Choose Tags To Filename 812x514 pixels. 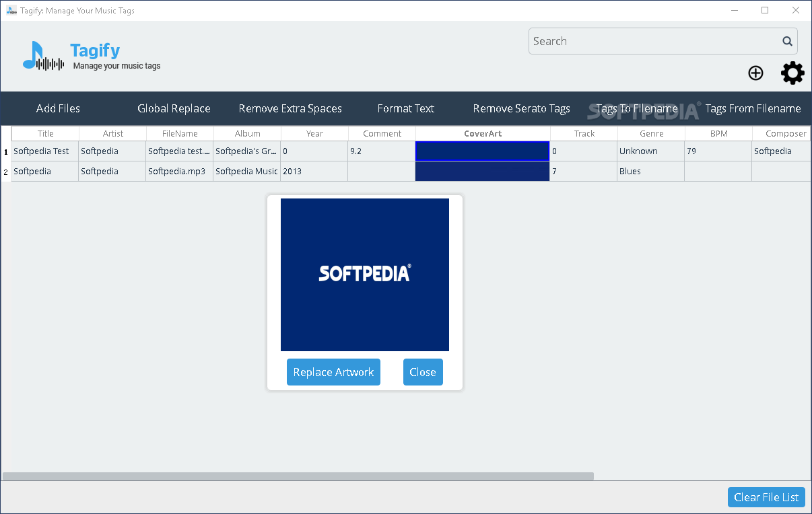637,108
